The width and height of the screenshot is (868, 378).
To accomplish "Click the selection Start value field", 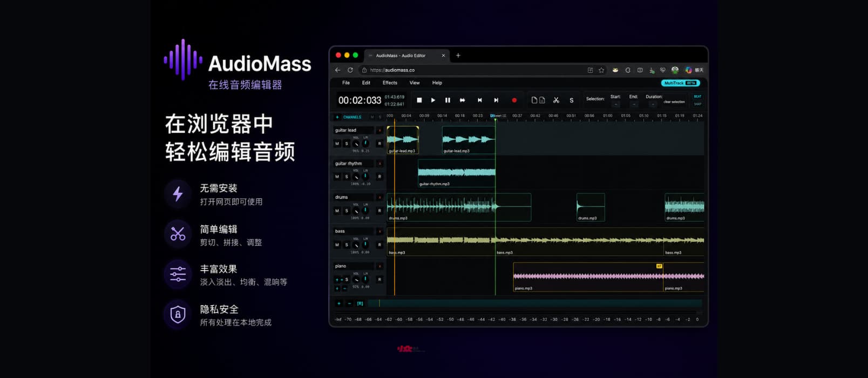I will 615,104.
